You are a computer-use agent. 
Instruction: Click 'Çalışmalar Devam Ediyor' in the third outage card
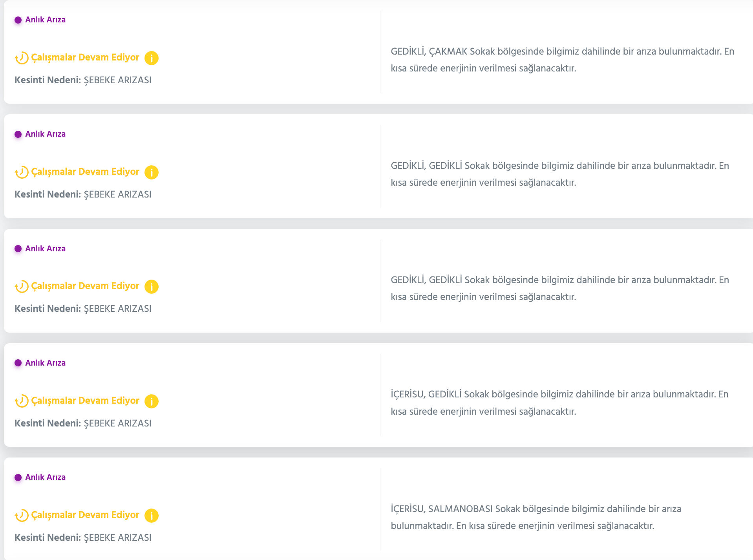click(85, 286)
